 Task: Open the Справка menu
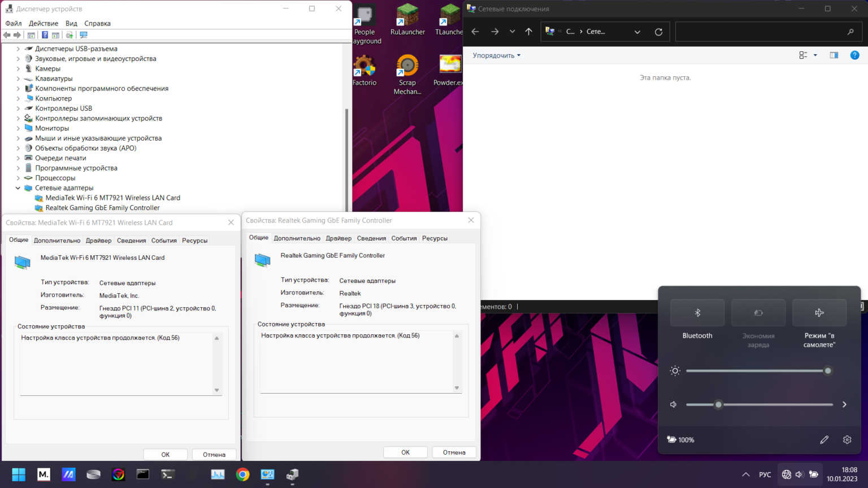click(x=97, y=23)
